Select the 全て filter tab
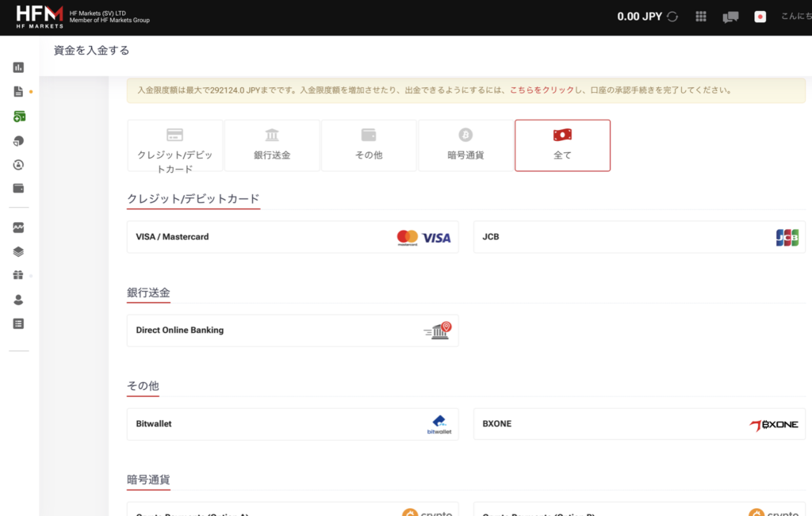This screenshot has width=812, height=516. (562, 145)
